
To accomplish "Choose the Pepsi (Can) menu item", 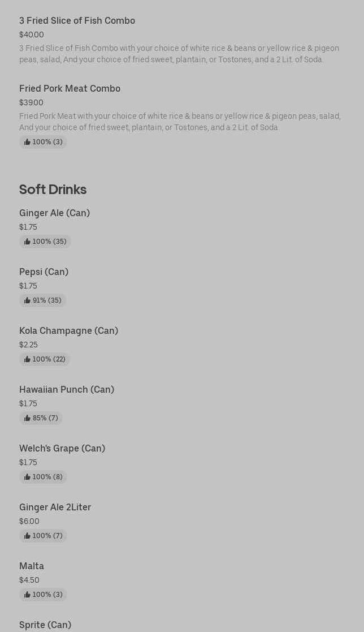I will coord(44,272).
